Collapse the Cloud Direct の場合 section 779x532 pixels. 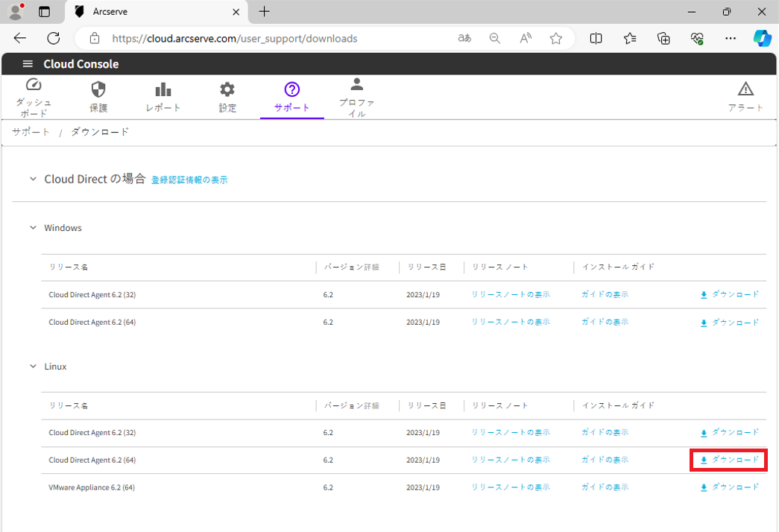32,180
